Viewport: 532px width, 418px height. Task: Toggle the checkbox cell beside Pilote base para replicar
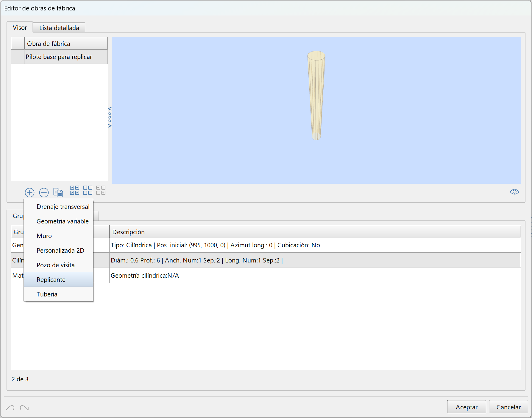(18, 57)
